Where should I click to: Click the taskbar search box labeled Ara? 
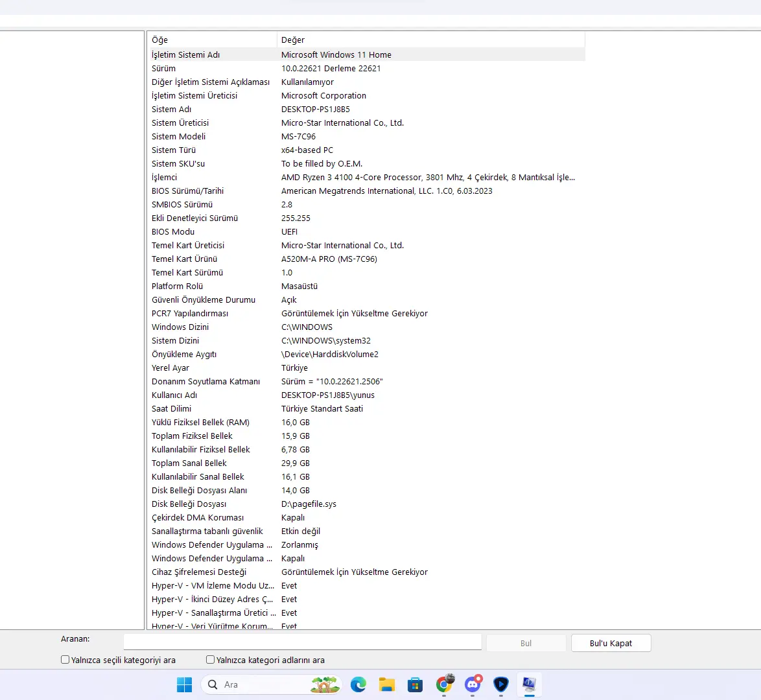pyautogui.click(x=272, y=684)
